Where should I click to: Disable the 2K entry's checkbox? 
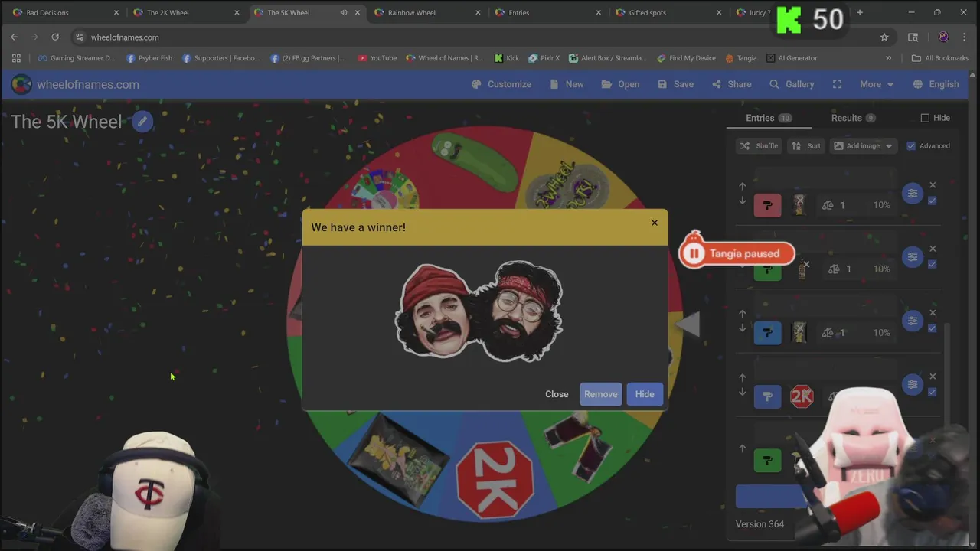[x=932, y=393]
